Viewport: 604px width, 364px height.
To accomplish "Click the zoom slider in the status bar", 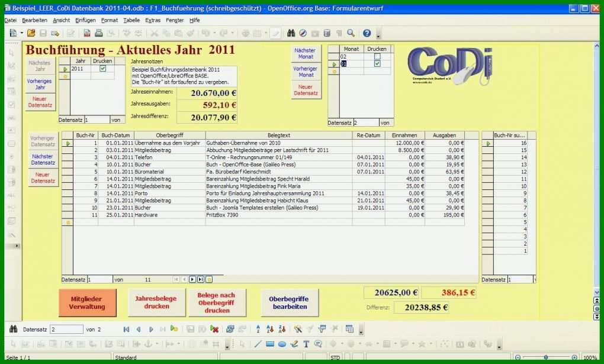I will pyautogui.click(x=546, y=357).
